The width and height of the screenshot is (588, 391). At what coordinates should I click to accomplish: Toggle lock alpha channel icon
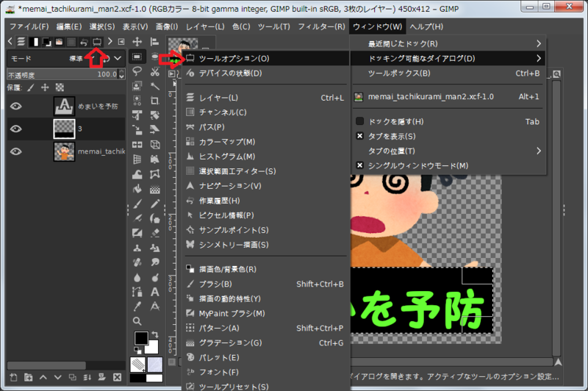point(60,87)
